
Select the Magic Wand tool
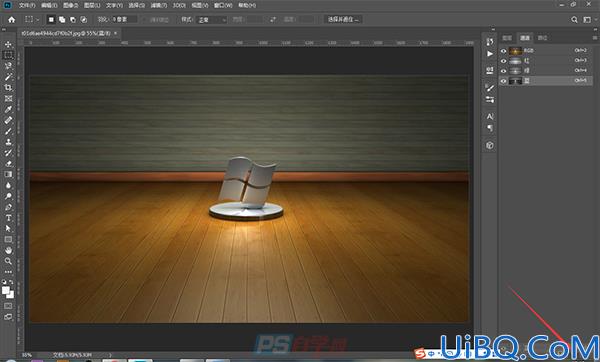pos(8,77)
